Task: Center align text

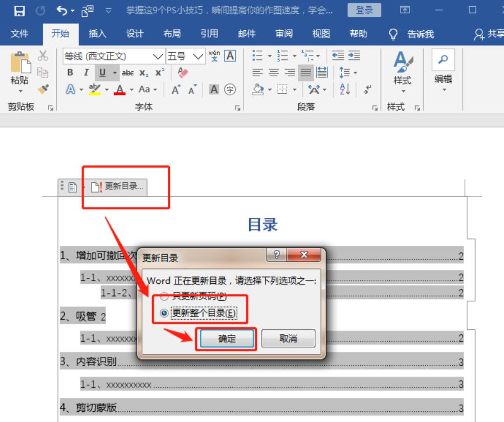Action: (x=274, y=73)
